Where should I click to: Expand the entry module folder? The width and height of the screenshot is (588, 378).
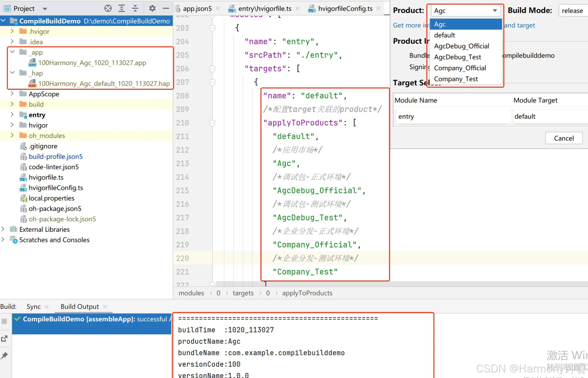(12, 115)
